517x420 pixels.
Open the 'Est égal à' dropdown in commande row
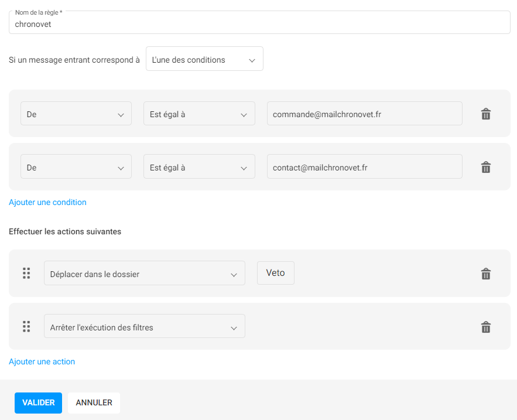pyautogui.click(x=199, y=114)
